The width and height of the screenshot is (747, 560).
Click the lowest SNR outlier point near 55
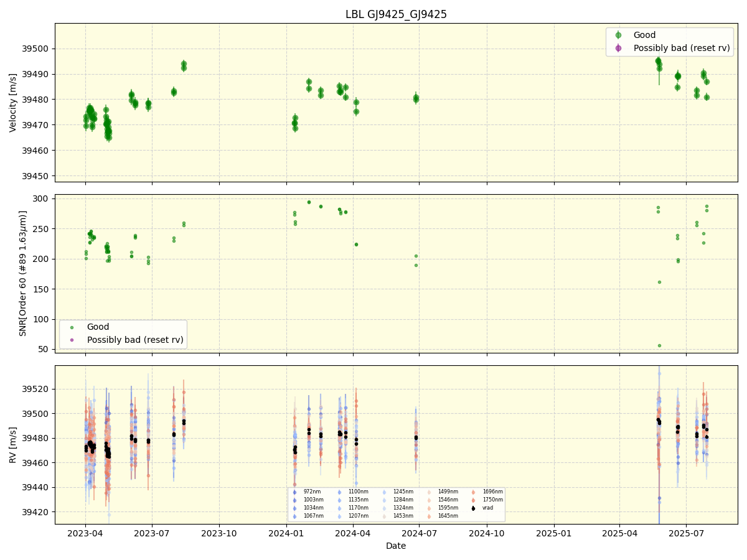tap(659, 345)
